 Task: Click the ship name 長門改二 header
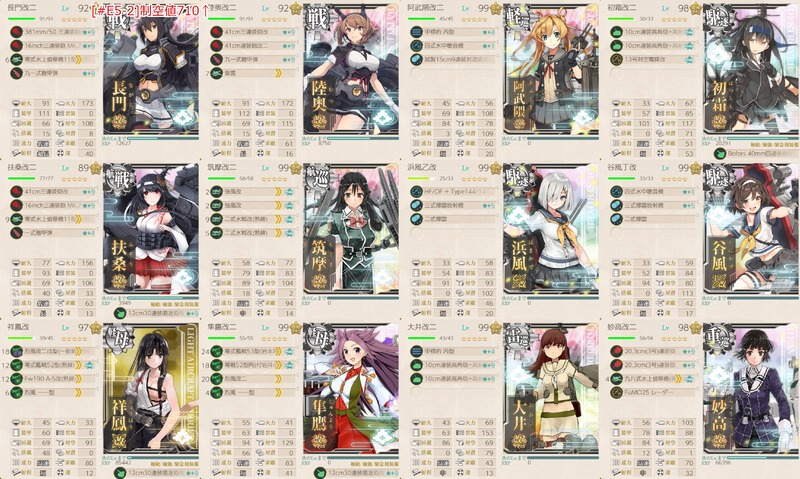coord(22,8)
